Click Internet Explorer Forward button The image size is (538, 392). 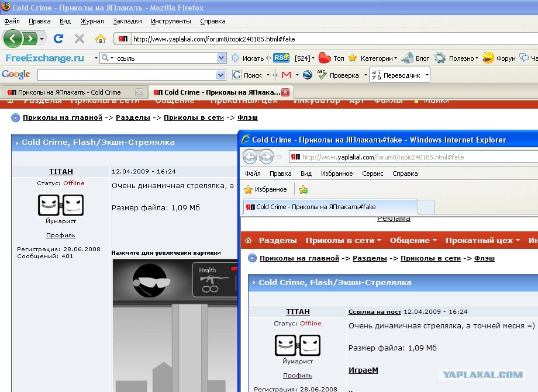(x=266, y=157)
